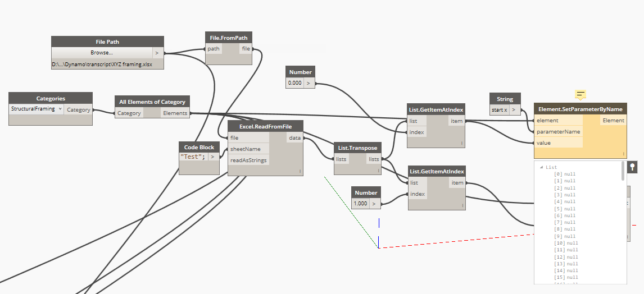Select the Excel.ReadFromFile node header
This screenshot has height=294, width=644.
pos(265,126)
